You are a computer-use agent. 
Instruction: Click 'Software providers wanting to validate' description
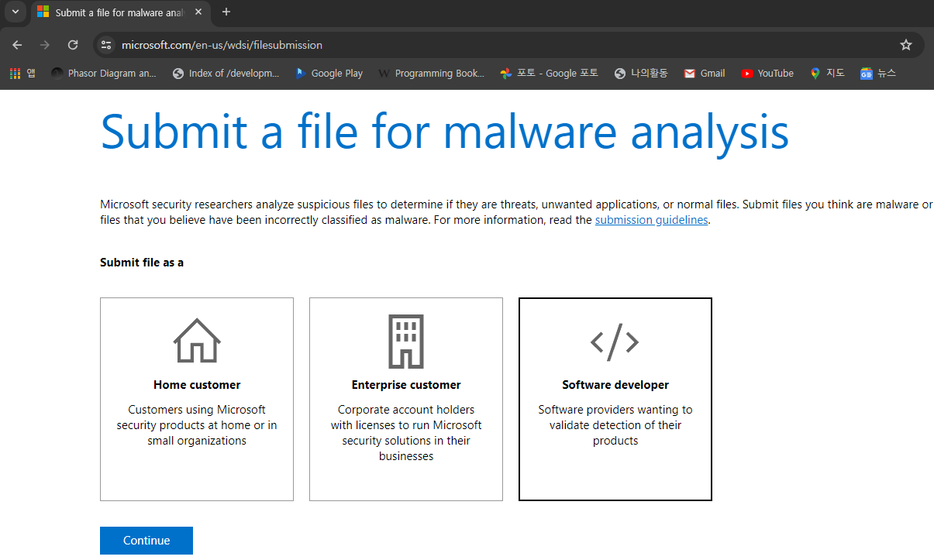click(615, 425)
